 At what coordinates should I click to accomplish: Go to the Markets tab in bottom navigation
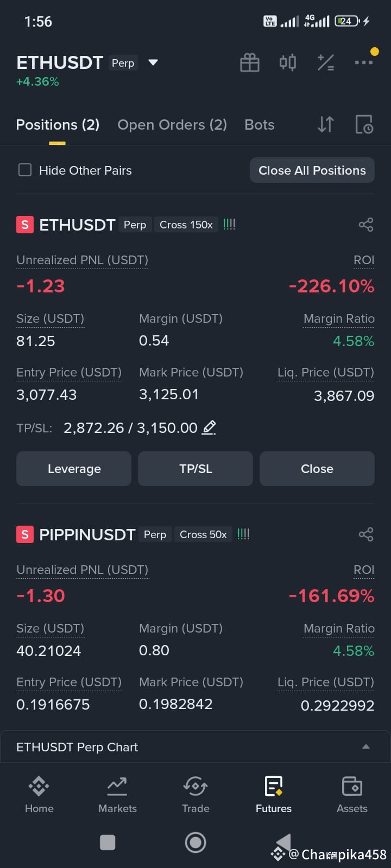117,795
